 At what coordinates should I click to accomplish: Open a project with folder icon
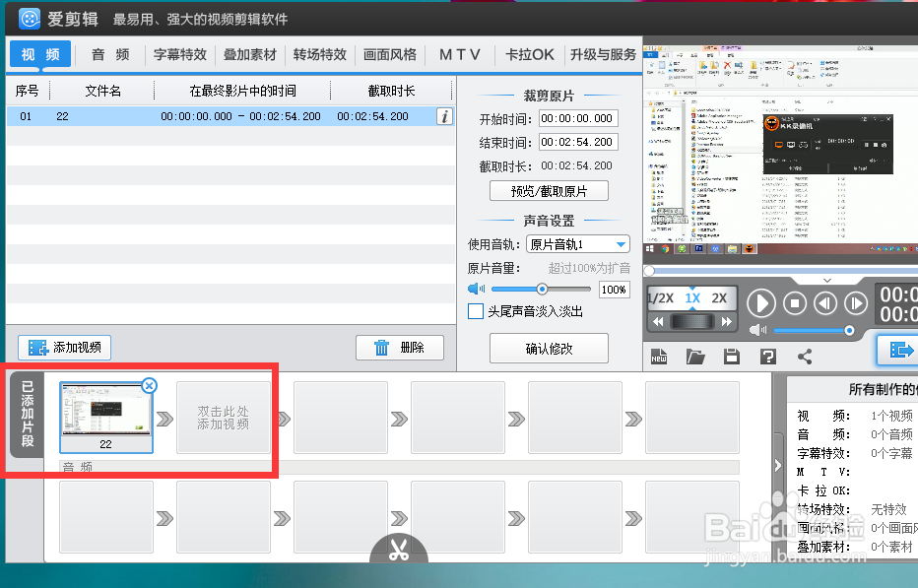click(x=695, y=357)
